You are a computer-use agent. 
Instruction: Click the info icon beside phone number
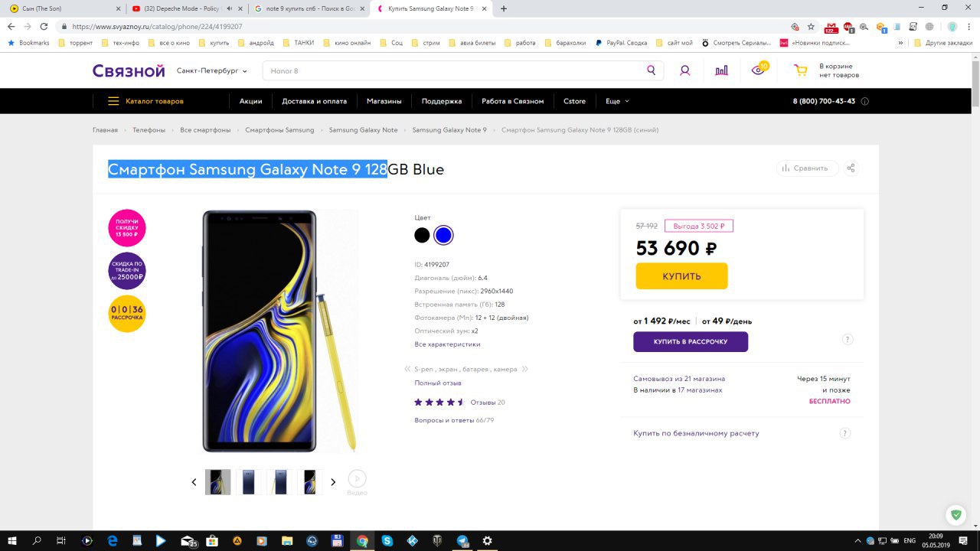[x=865, y=101]
